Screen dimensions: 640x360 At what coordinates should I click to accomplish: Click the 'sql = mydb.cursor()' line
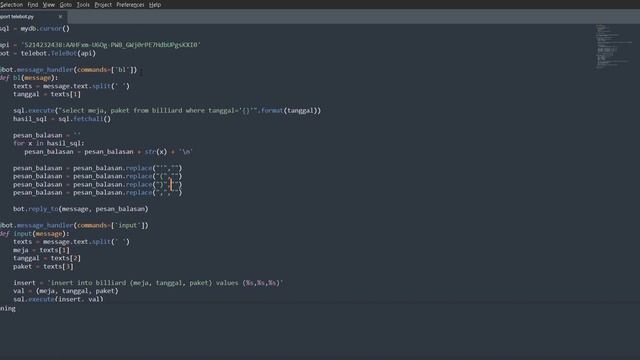click(35, 29)
